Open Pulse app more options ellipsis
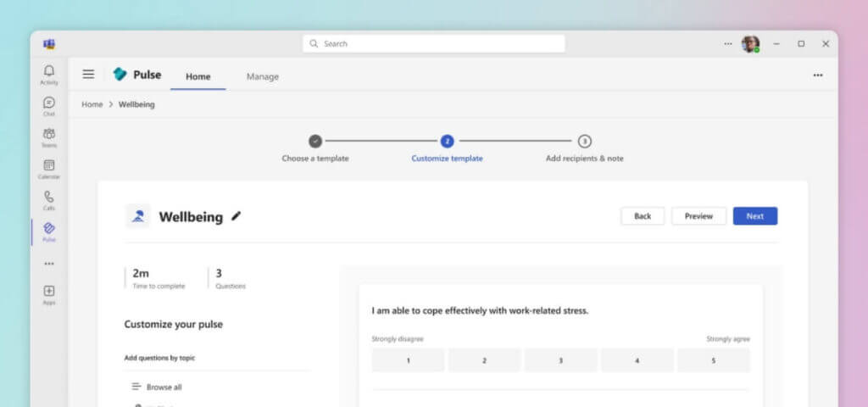This screenshot has height=407, width=868. 818,75
